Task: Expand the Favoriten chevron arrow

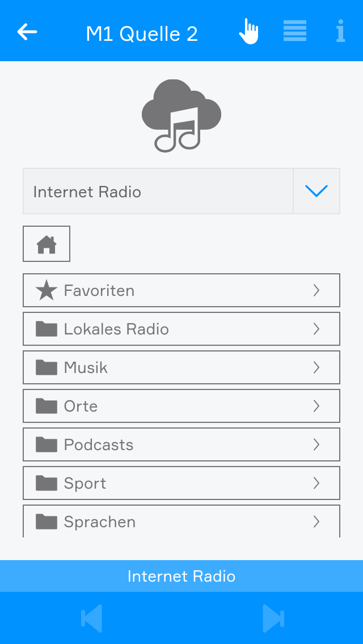Action: tap(316, 290)
